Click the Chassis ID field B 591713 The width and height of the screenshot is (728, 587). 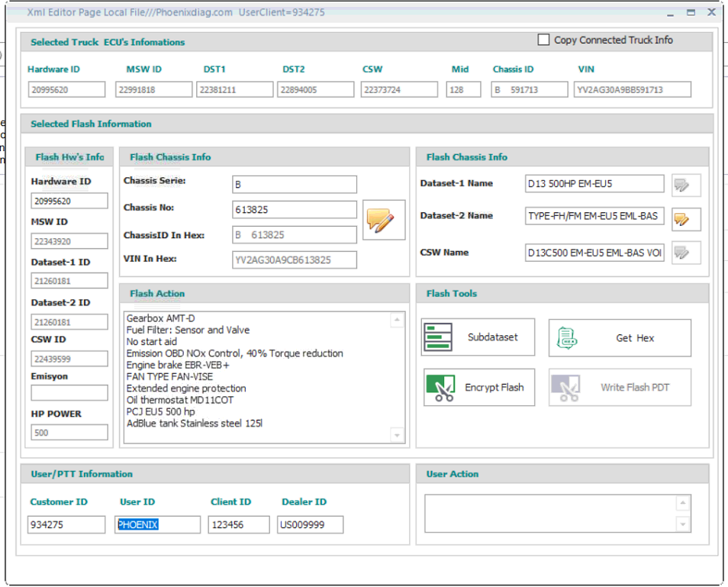click(530, 89)
